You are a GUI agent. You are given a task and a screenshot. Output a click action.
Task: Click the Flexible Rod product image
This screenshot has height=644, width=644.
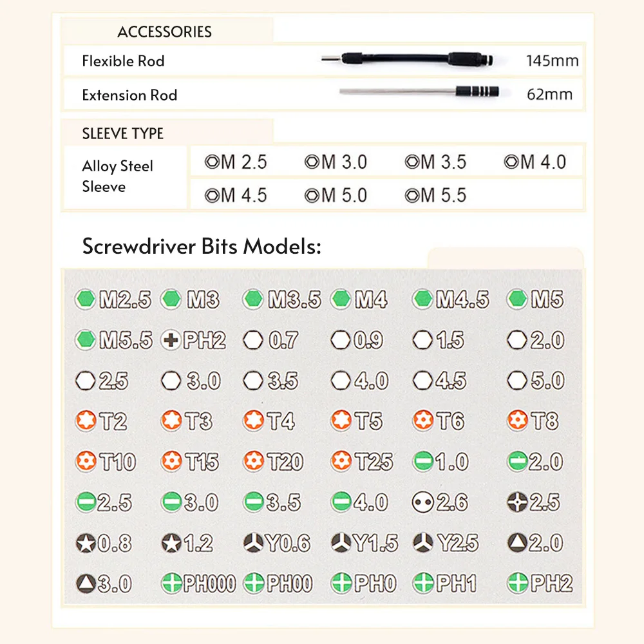click(409, 61)
